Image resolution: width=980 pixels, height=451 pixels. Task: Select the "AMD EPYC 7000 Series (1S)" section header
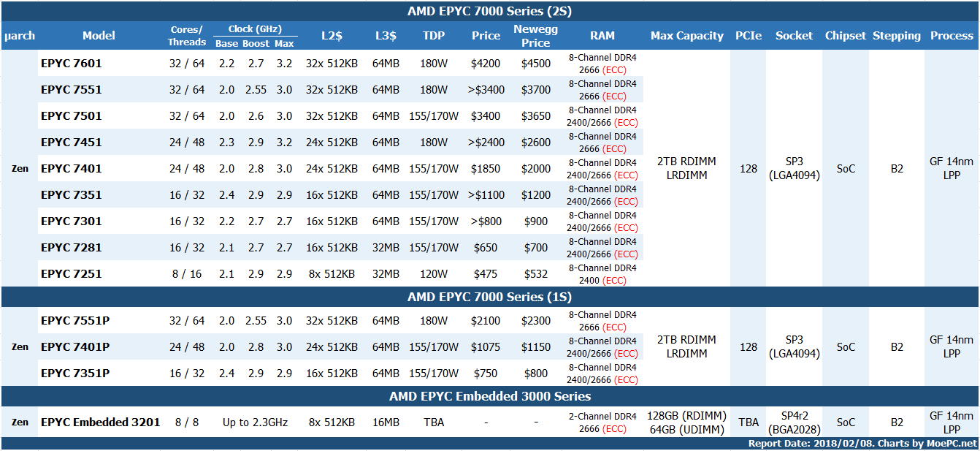[489, 297]
